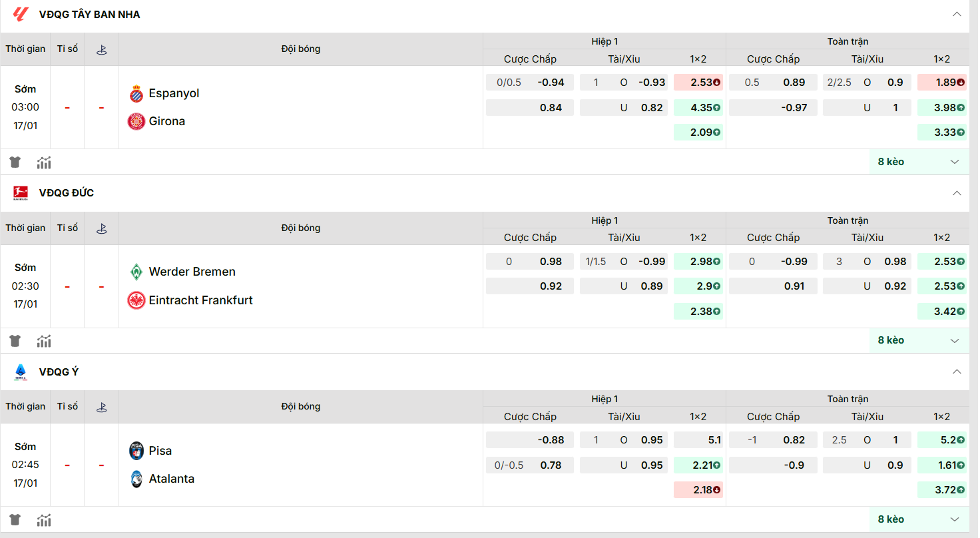Image resolution: width=980 pixels, height=538 pixels.
Task: Click the jersey lineup icon under Espanyol match
Action: pyautogui.click(x=15, y=162)
